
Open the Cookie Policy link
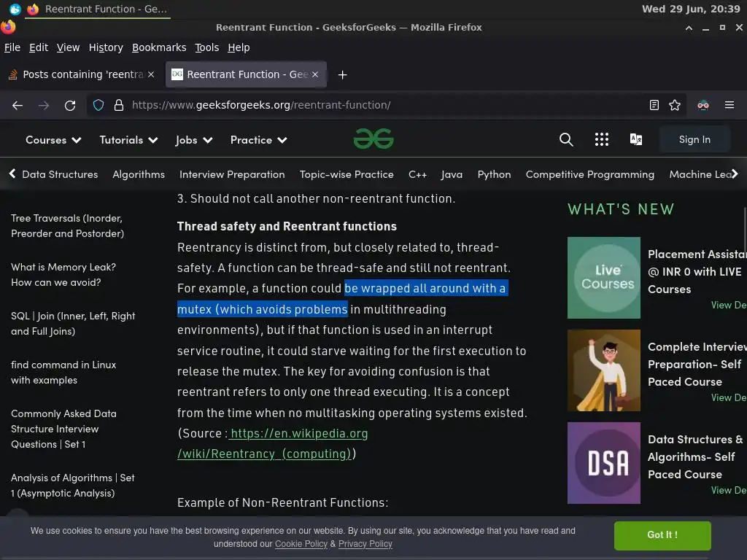pos(301,544)
